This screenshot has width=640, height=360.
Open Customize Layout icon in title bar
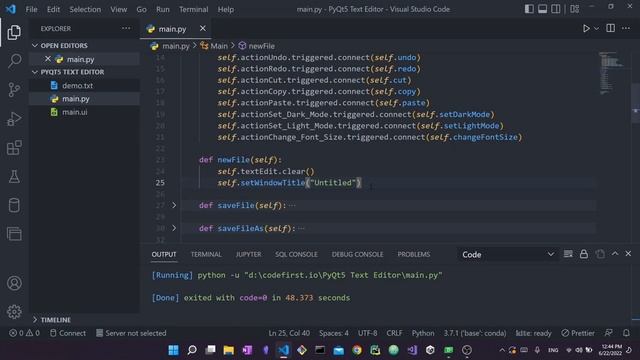click(x=575, y=9)
